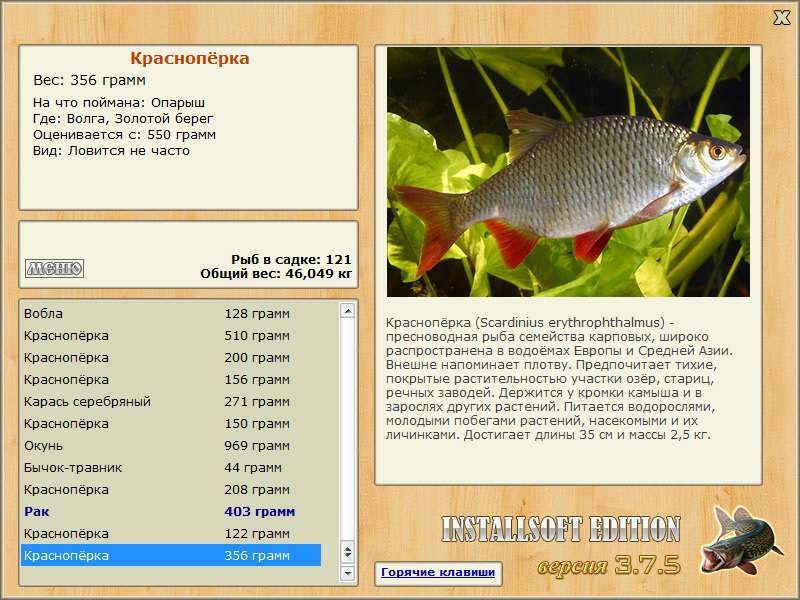Click the Краснопёрка title heading
Screen dimensions: 800x600
(189, 58)
